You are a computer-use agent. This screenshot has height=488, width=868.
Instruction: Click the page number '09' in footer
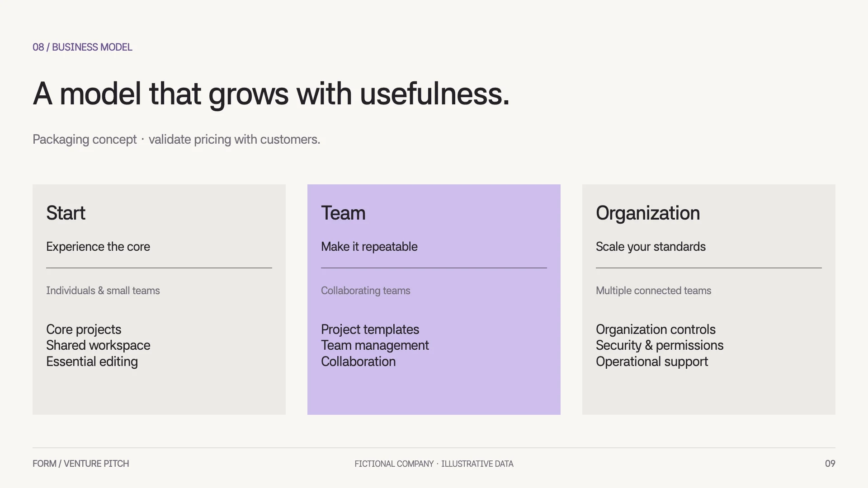(x=830, y=464)
